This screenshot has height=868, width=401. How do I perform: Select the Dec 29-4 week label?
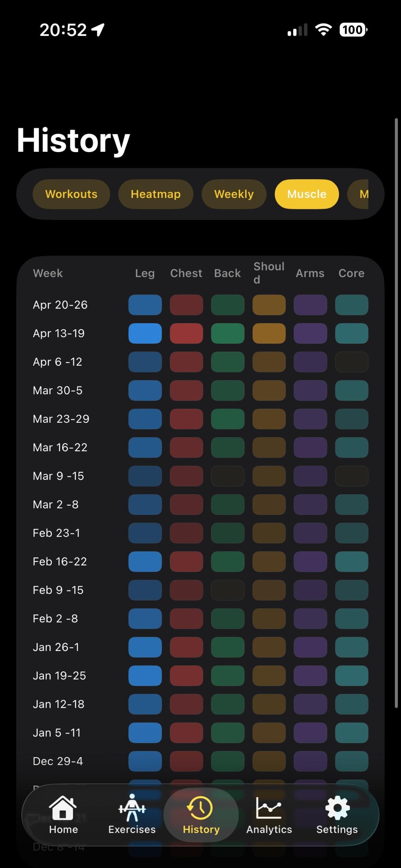(x=57, y=761)
